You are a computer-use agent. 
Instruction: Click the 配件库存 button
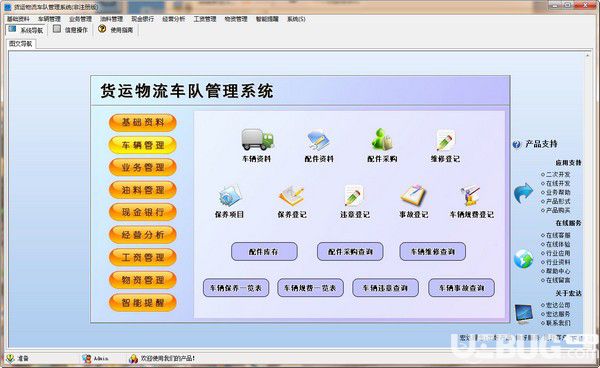[264, 252]
